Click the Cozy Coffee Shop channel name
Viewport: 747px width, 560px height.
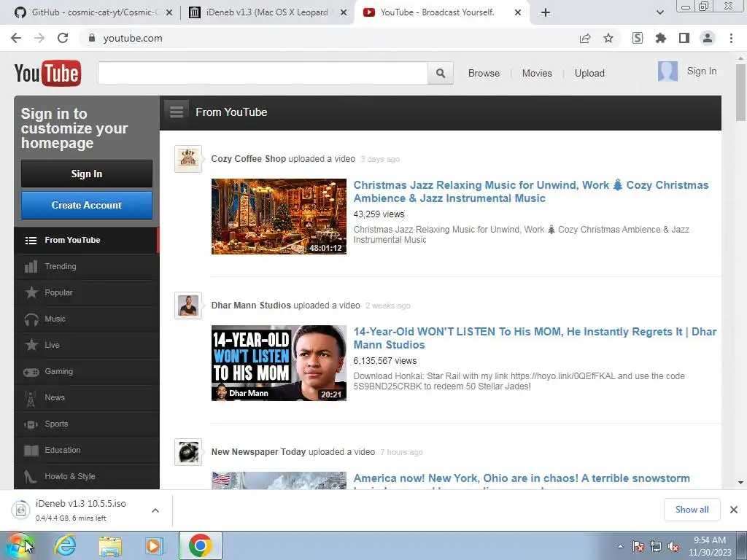point(248,158)
